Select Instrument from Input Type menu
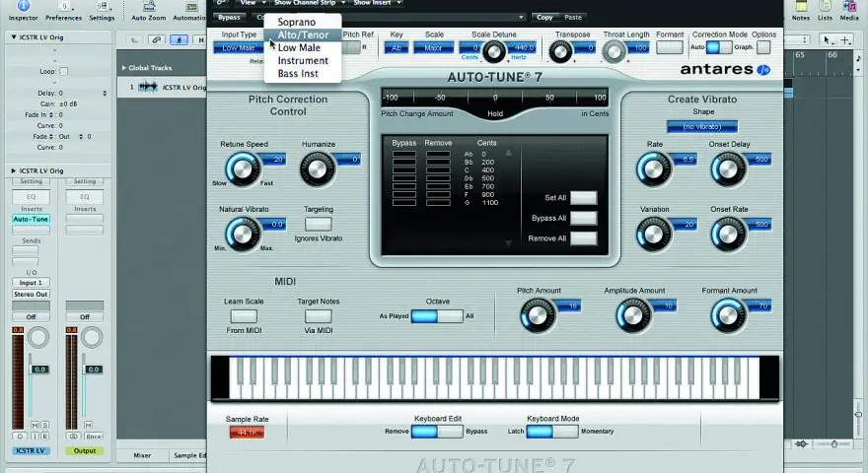 [x=302, y=60]
